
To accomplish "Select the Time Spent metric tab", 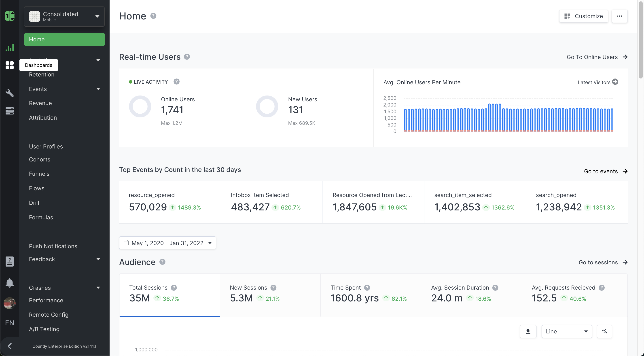I will coord(371,295).
